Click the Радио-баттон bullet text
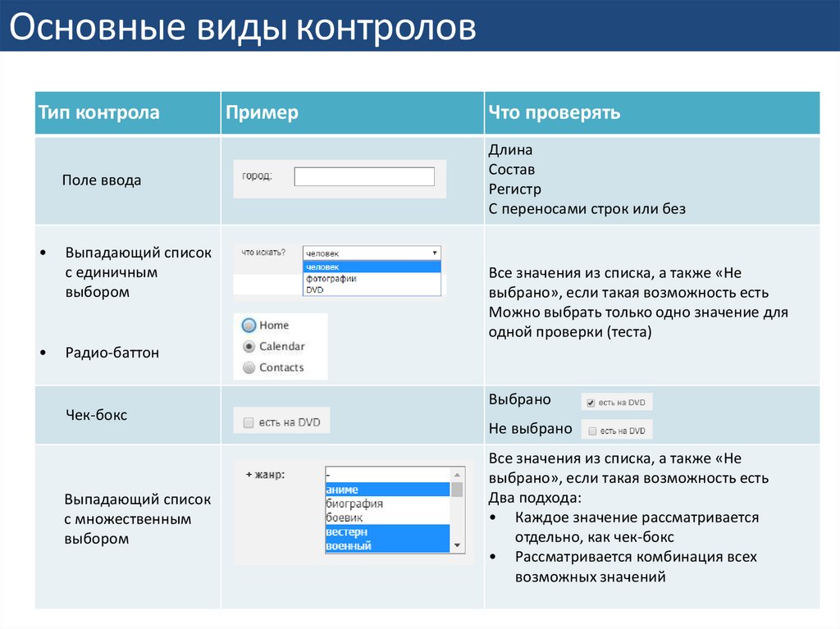Image resolution: width=840 pixels, height=629 pixels. pyautogui.click(x=112, y=353)
